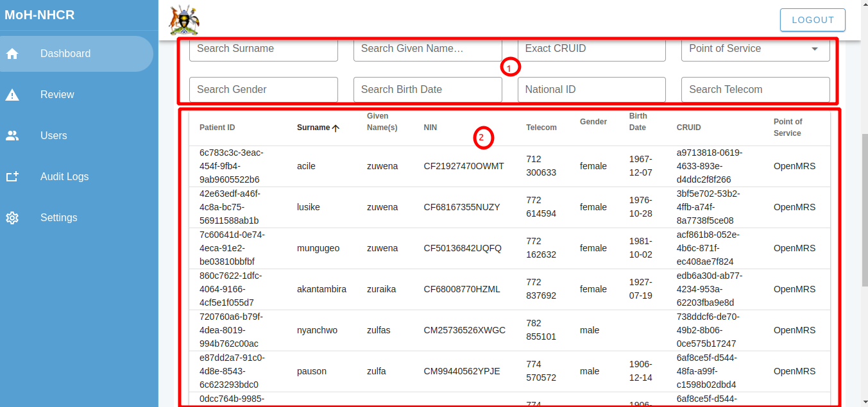Click the Dashboard home icon
868x407 pixels.
12,54
